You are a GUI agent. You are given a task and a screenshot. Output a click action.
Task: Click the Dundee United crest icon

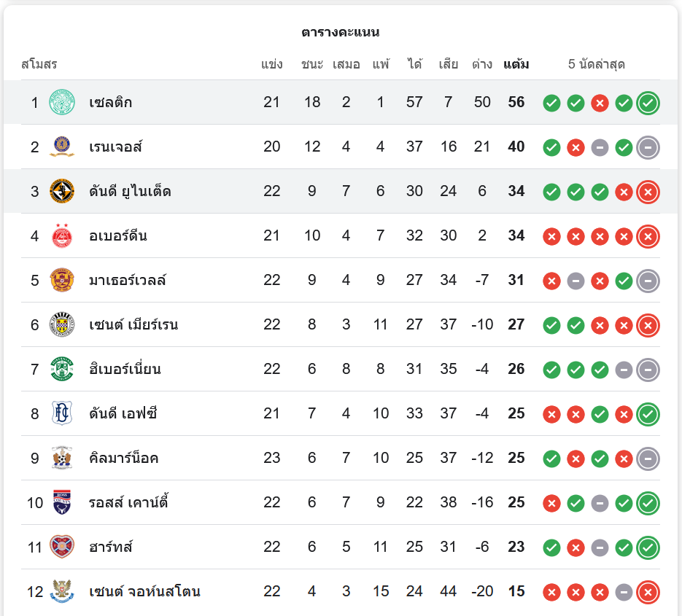(62, 191)
